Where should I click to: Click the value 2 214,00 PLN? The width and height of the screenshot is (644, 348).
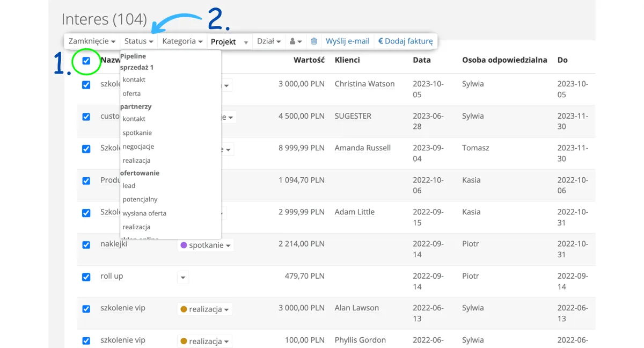pos(302,244)
